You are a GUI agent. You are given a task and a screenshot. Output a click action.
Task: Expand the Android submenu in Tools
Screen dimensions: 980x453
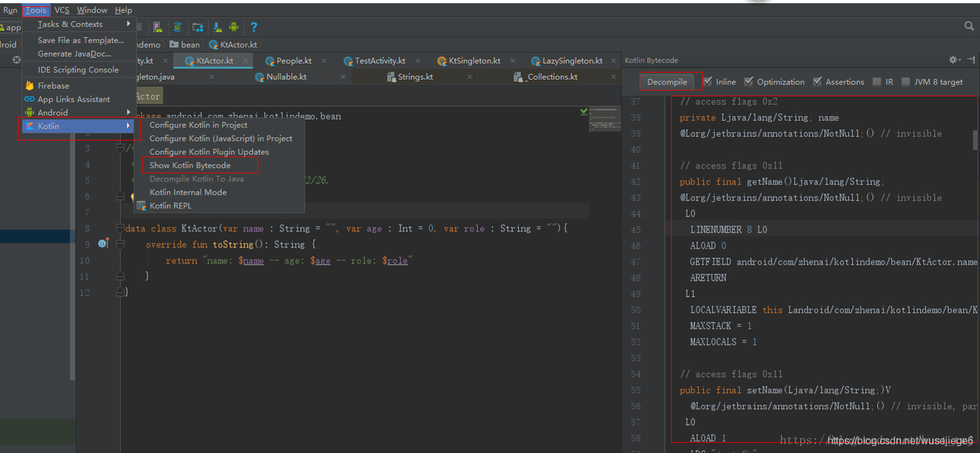pos(79,112)
